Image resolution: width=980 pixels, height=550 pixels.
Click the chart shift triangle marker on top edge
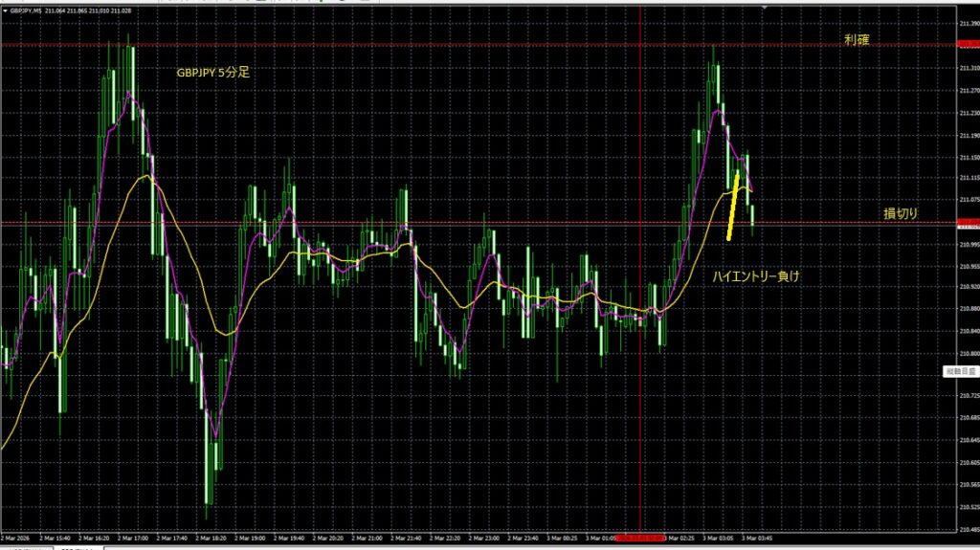(765, 8)
